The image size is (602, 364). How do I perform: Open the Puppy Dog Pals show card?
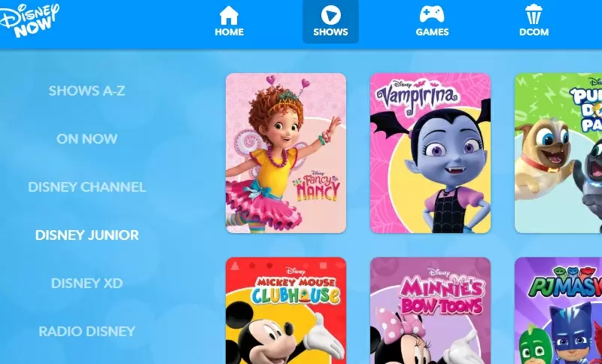tap(558, 153)
